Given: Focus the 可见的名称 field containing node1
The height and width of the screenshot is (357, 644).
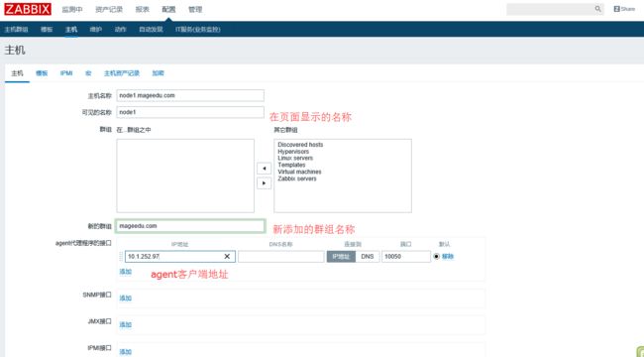Looking at the screenshot, I should tap(190, 112).
